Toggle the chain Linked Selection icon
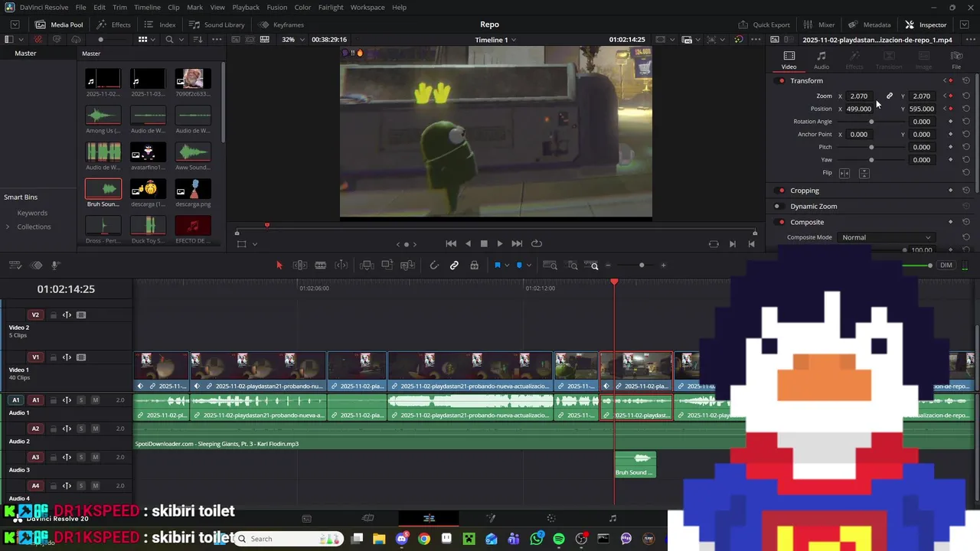980x551 pixels. point(454,266)
